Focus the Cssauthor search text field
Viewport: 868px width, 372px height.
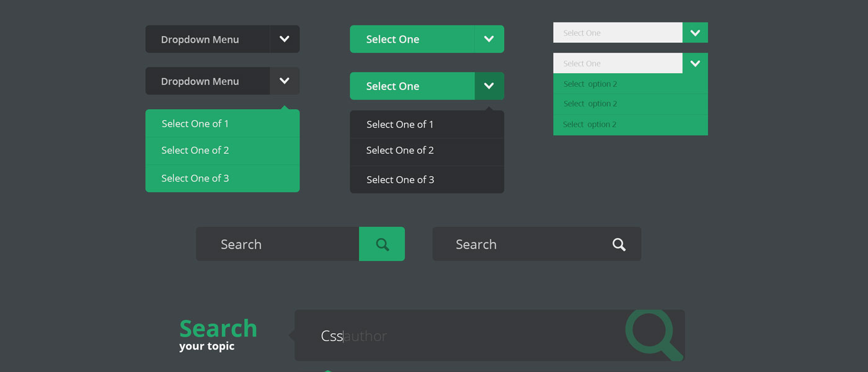coord(459,335)
